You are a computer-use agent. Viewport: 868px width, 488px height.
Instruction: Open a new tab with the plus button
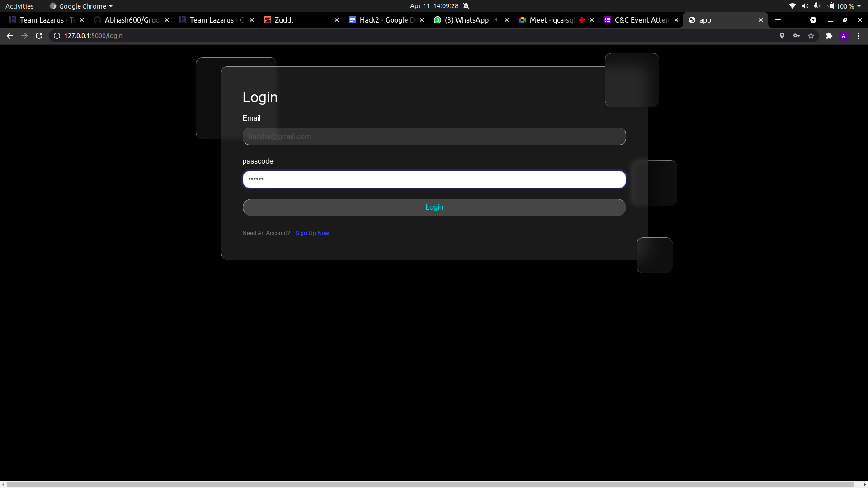[778, 20]
